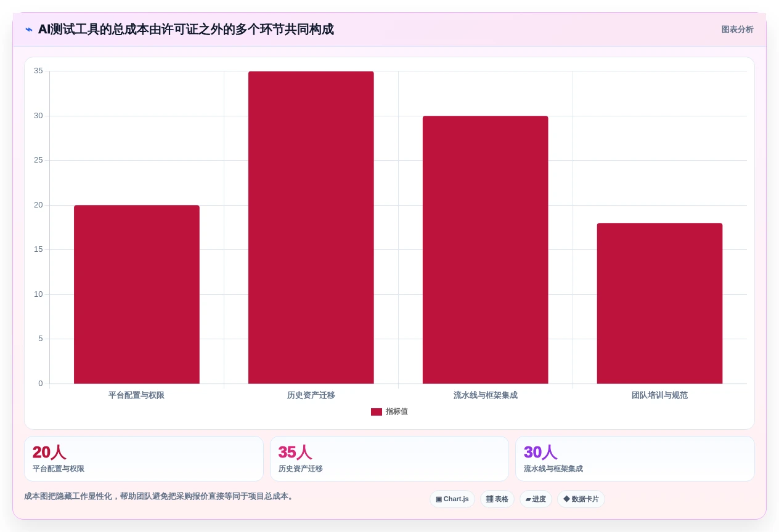Click the y-axis value 25

(x=38, y=160)
